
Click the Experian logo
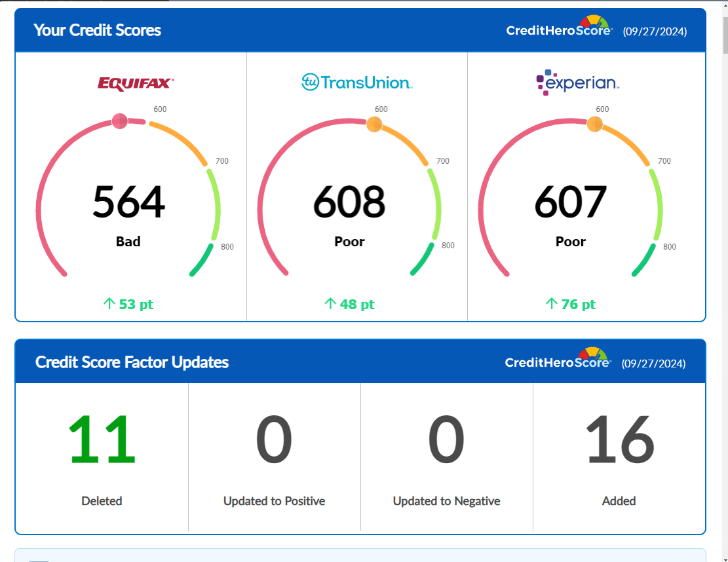577,82
